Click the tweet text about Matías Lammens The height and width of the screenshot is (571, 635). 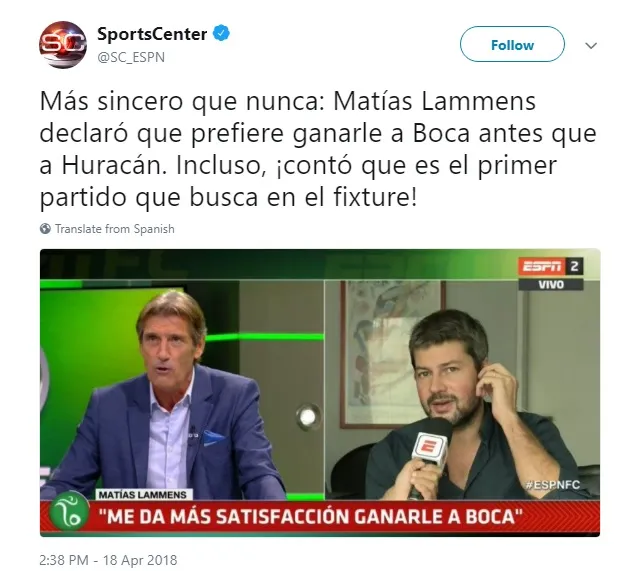pyautogui.click(x=318, y=149)
